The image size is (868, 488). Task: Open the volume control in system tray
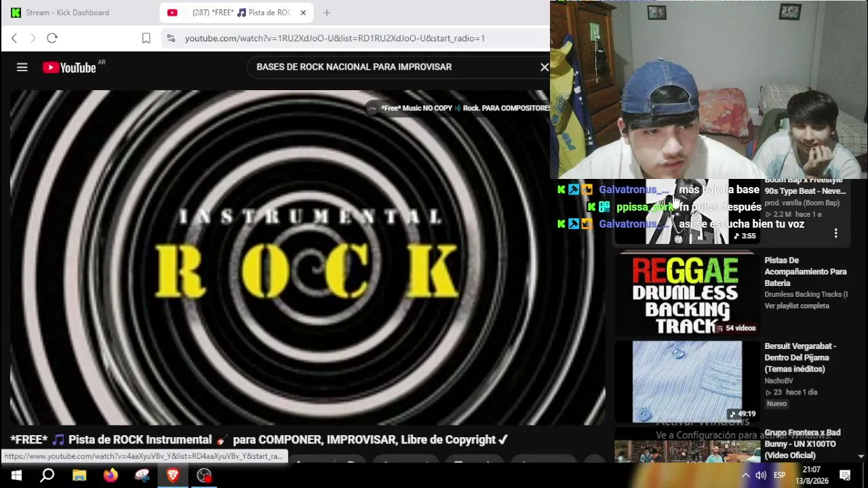761,475
